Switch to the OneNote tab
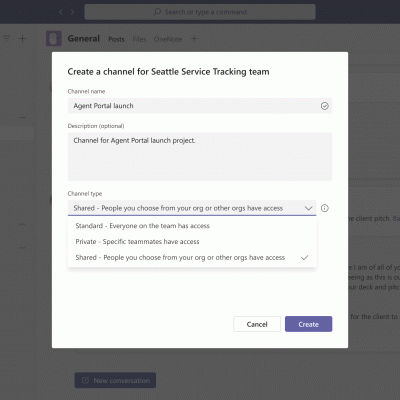This screenshot has height=400, width=400. tap(168, 39)
